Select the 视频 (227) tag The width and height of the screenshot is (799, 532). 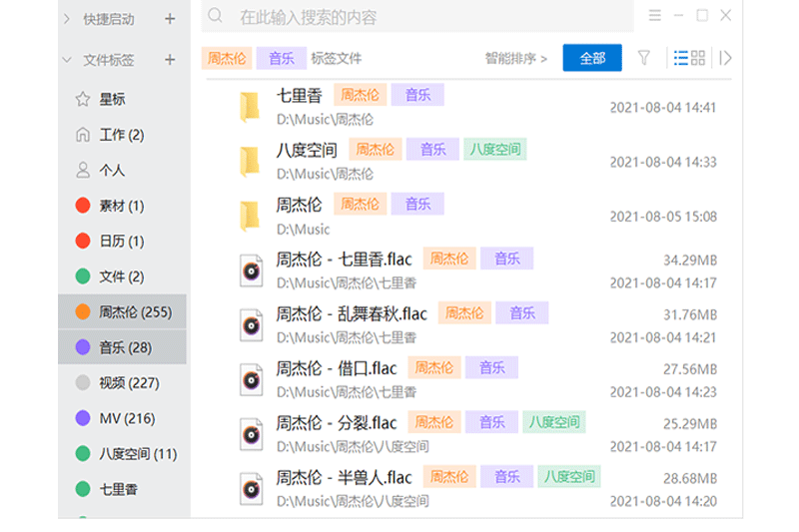(x=129, y=383)
